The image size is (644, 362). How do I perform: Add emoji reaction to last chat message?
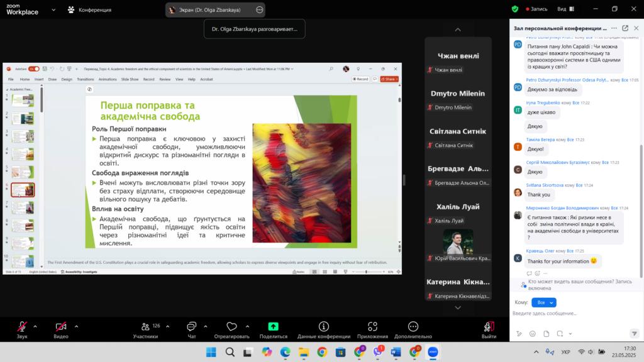537,273
